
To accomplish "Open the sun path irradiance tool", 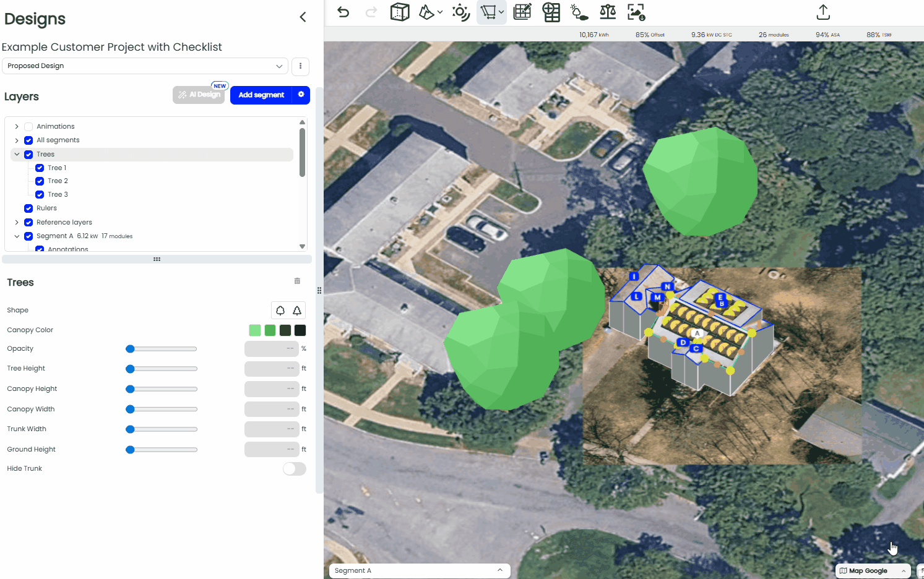I will tap(461, 12).
